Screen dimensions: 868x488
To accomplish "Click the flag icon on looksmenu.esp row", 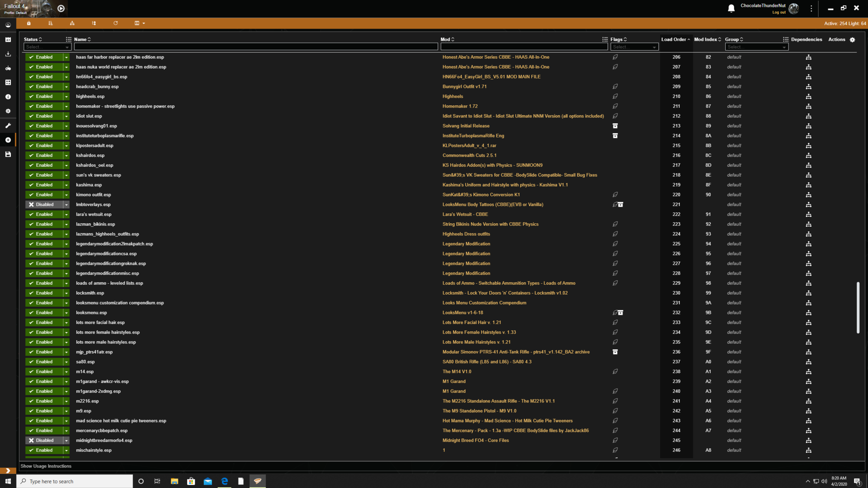I will [615, 313].
